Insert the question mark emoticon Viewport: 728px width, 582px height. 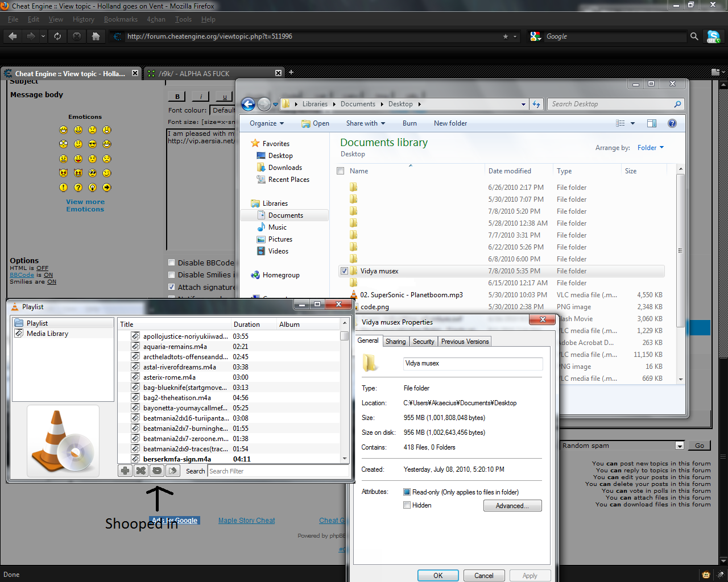pos(78,188)
